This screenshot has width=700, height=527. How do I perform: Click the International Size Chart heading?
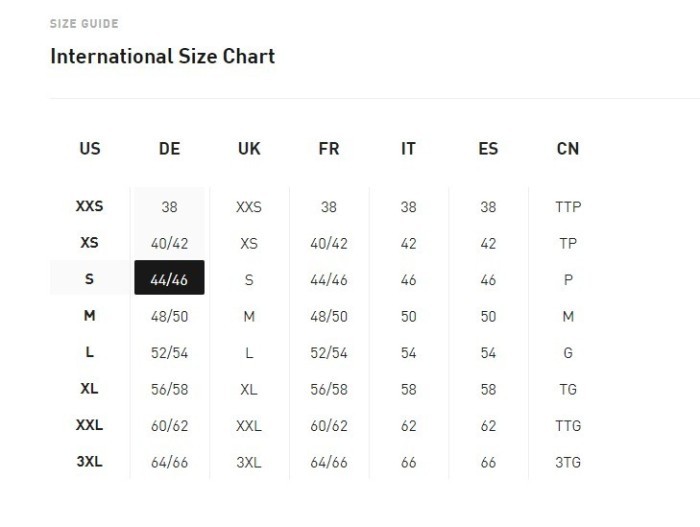(163, 56)
